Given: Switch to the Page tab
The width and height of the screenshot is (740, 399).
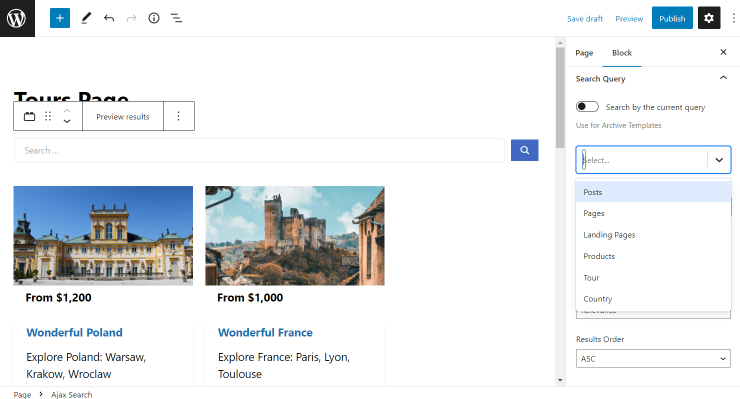Looking at the screenshot, I should pos(584,53).
